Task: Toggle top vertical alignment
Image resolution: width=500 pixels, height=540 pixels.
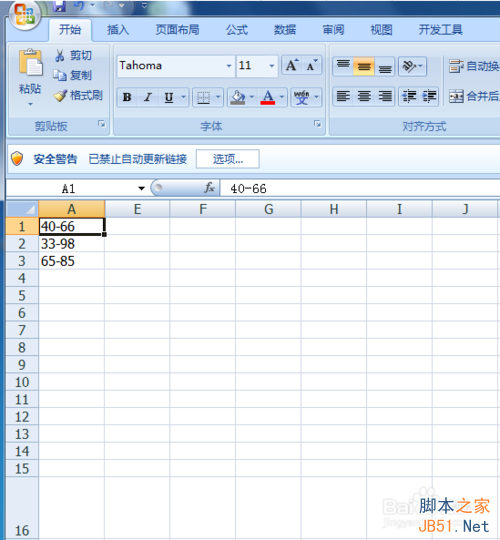Action: coord(343,66)
